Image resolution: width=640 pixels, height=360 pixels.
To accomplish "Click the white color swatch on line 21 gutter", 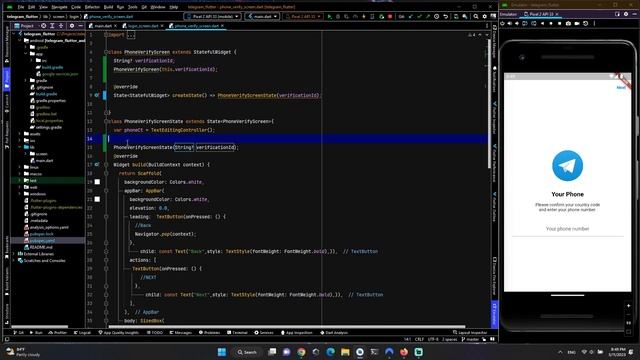I will coord(97,199).
